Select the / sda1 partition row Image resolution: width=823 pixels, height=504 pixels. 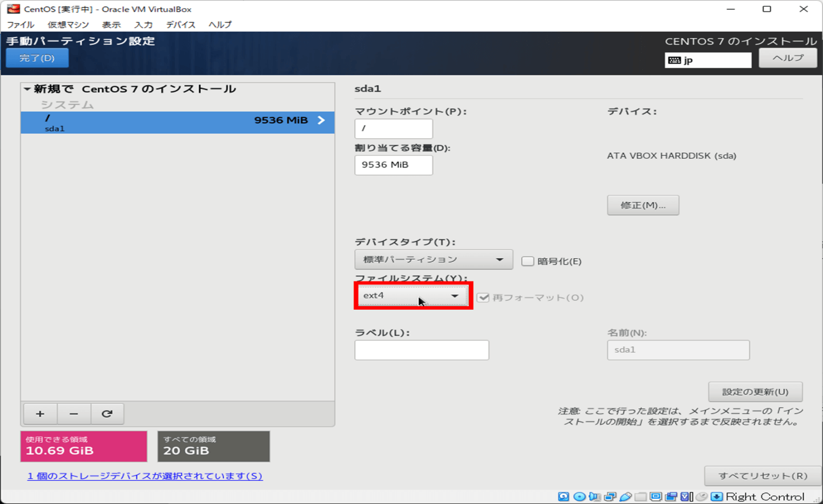[177, 123]
